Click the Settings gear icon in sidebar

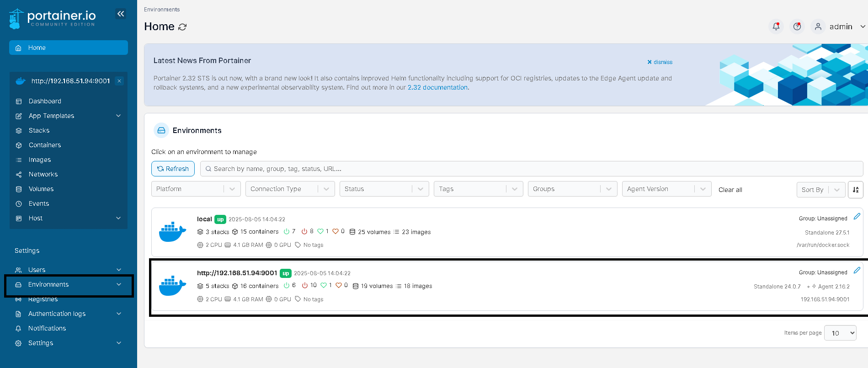pos(18,343)
